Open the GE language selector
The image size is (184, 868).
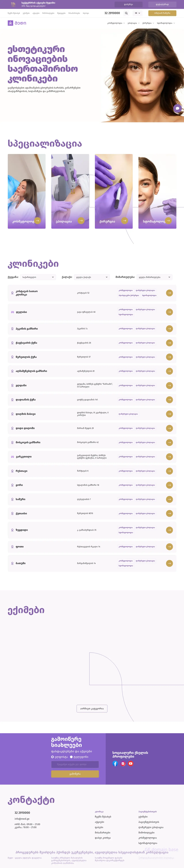point(137,13)
